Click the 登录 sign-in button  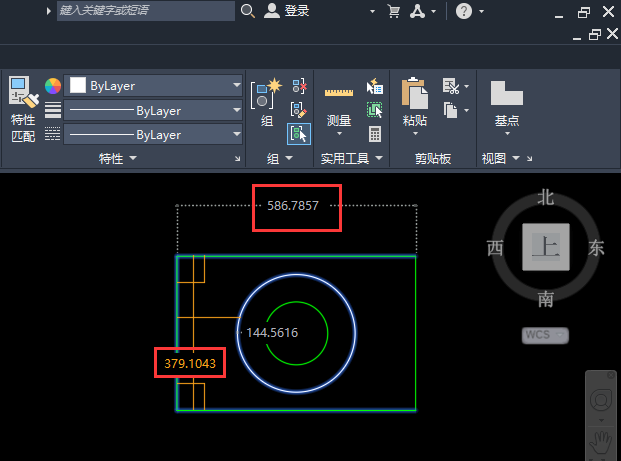(287, 11)
